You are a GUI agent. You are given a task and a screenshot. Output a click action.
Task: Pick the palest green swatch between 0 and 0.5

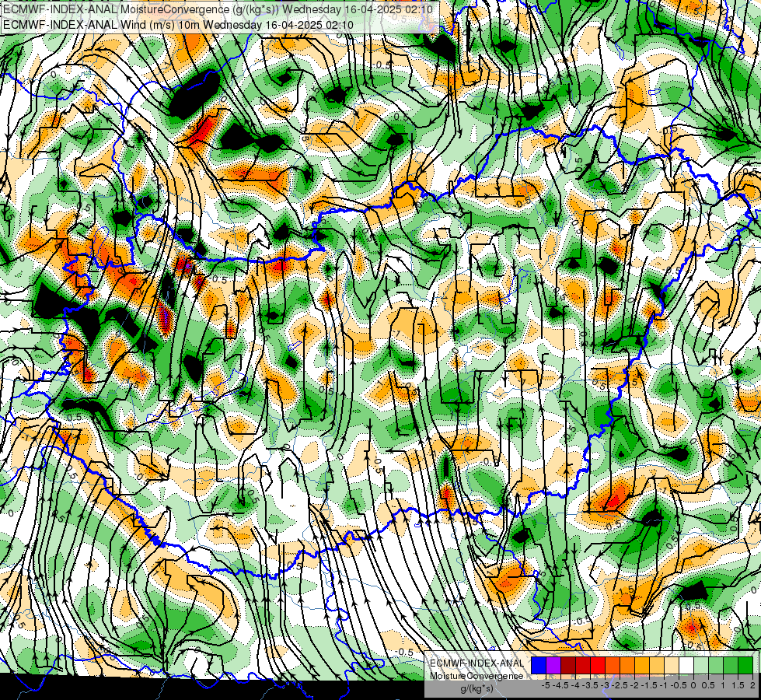[701, 666]
